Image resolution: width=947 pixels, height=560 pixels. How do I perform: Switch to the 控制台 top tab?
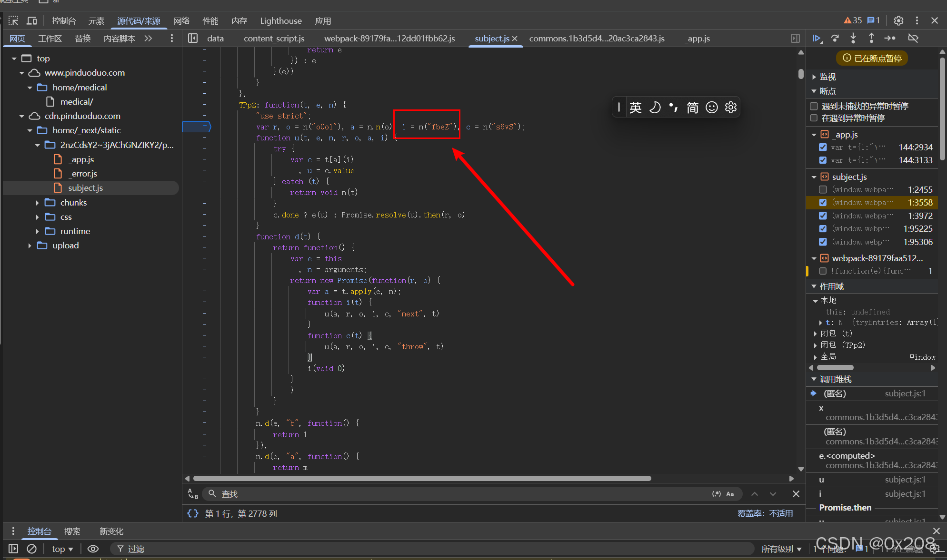[x=64, y=21]
